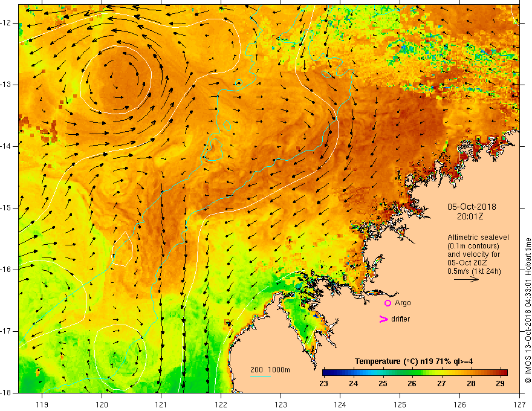Click the 'Temperature (°C) n19 71% ql>=4' title

click(x=414, y=361)
